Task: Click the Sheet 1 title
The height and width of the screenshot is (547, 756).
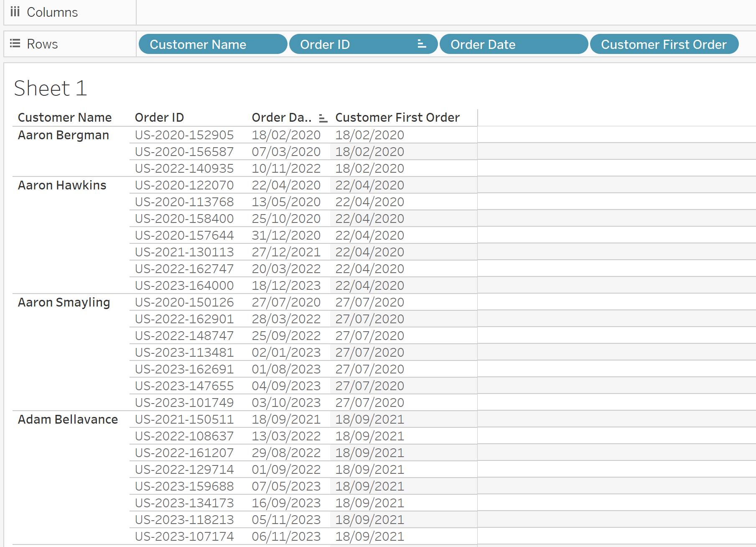Action: tap(50, 88)
